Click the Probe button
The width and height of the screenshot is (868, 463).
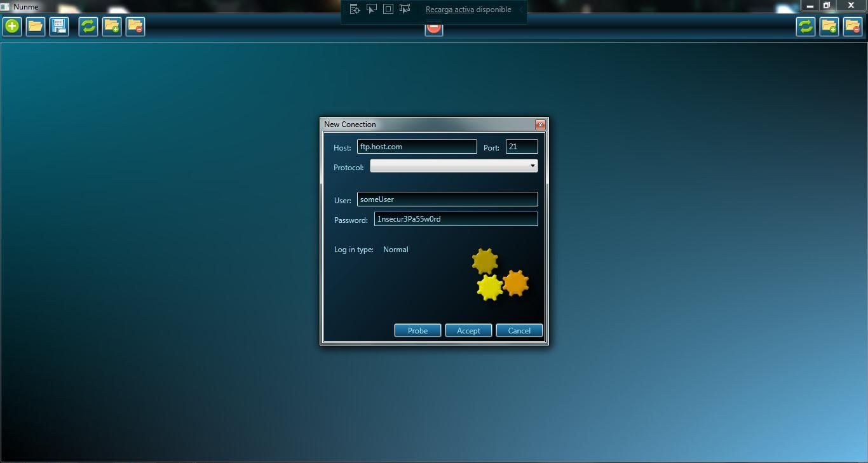417,330
